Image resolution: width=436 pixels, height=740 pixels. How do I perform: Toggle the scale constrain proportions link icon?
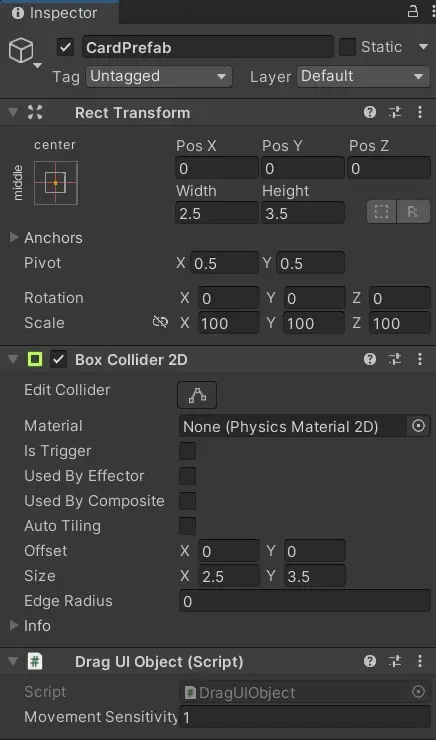click(160, 322)
